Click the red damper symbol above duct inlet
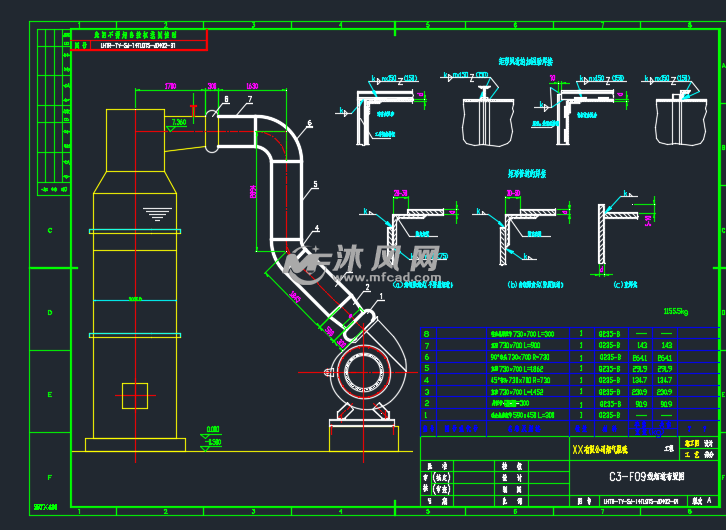Screen dimensions: 726x530 pos(194,106)
